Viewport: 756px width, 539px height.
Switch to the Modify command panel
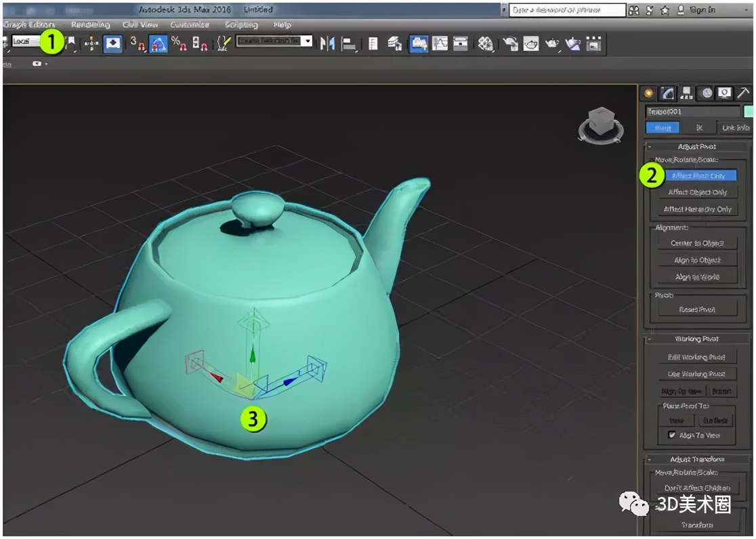[x=667, y=93]
